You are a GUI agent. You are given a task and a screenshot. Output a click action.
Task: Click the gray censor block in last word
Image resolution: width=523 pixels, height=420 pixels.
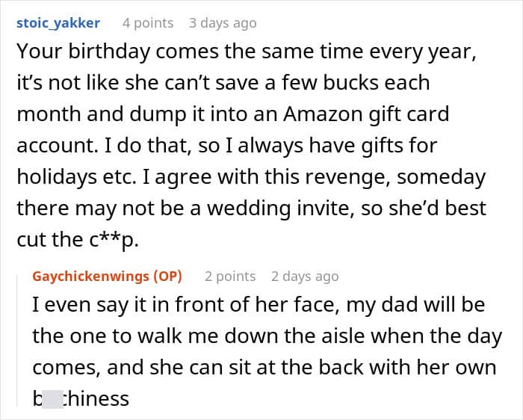[52, 399]
